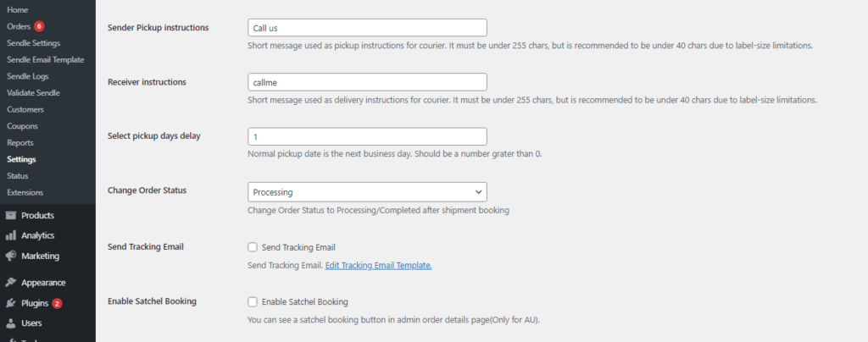Click the Appearance paintbrush icon
Screen dimensions: 868x342
coord(11,283)
